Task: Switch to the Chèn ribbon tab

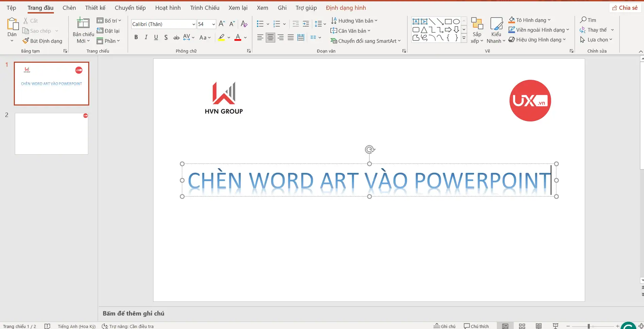Action: pos(69,7)
